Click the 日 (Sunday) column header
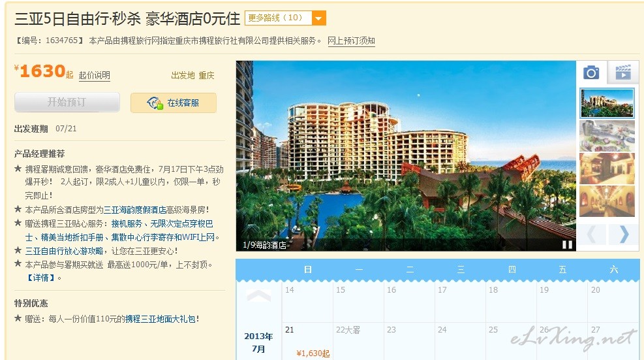 [x=307, y=269]
